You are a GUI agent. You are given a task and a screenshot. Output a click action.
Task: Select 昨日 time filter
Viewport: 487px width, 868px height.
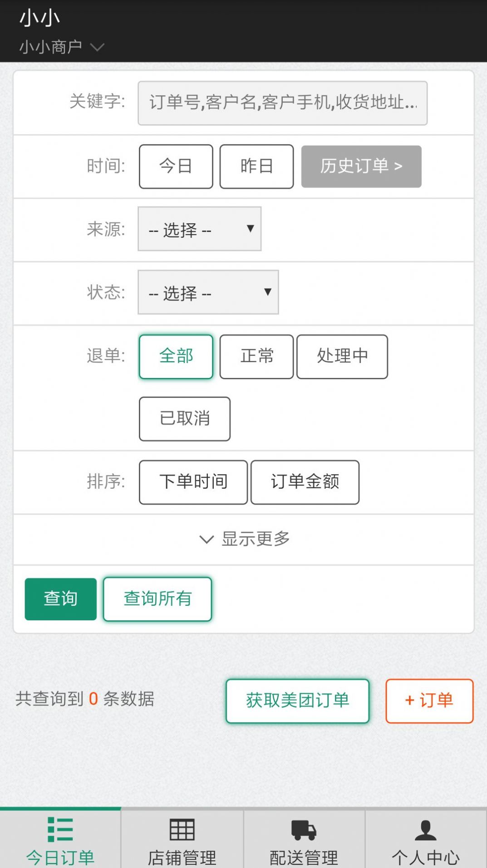pyautogui.click(x=256, y=167)
